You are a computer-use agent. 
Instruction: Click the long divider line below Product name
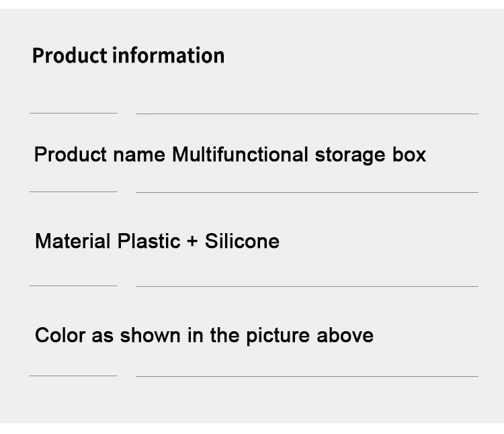click(306, 192)
